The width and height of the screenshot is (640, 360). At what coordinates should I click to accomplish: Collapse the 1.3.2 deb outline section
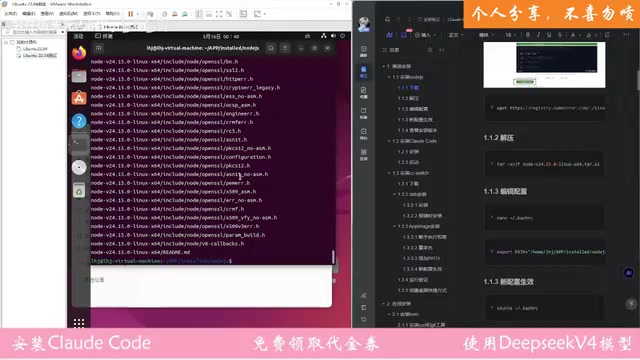tap(394, 195)
